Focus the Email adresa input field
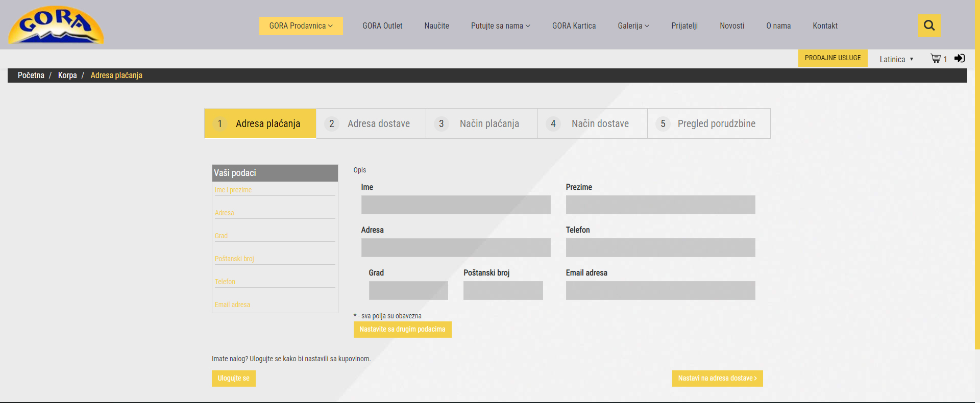980x403 pixels. [x=660, y=290]
